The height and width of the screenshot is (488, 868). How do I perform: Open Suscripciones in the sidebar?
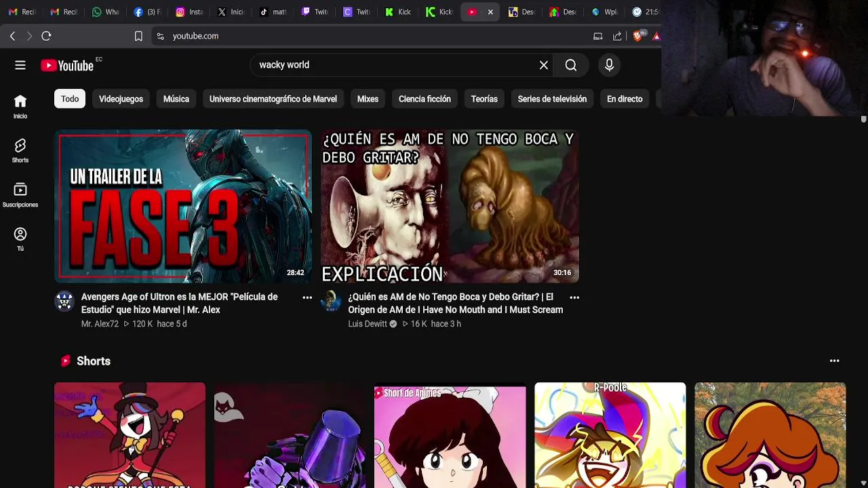(20, 195)
